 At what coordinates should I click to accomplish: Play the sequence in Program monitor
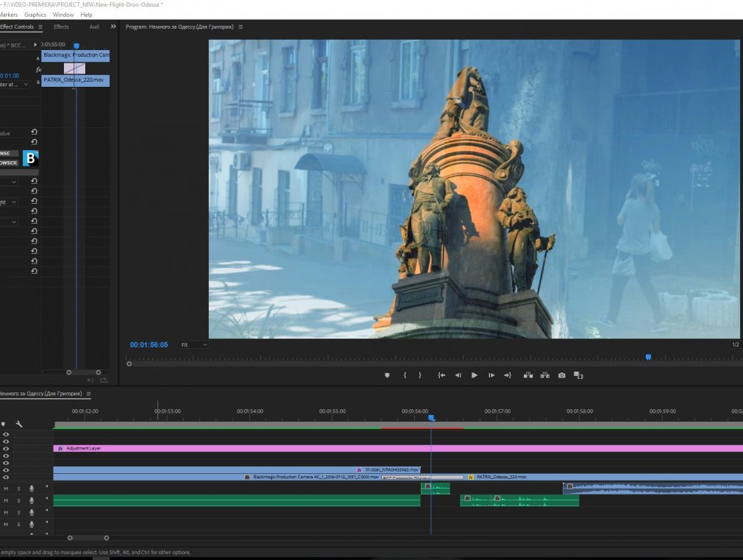[474, 375]
